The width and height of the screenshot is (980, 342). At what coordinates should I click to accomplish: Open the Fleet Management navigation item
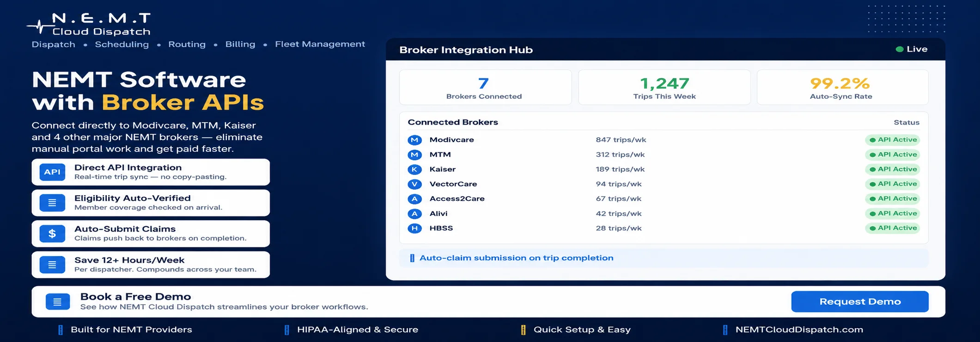pos(320,44)
